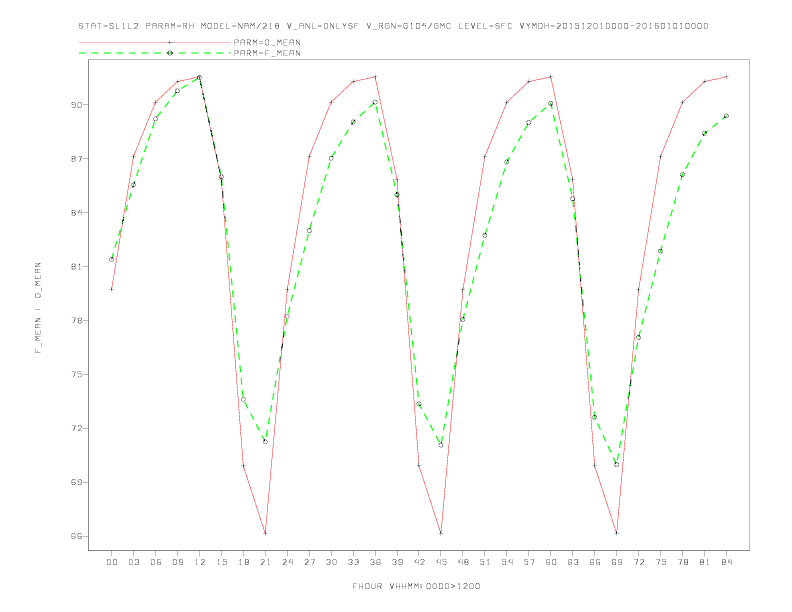
Task: Click the x-axis tick label 54
Action: (x=507, y=562)
